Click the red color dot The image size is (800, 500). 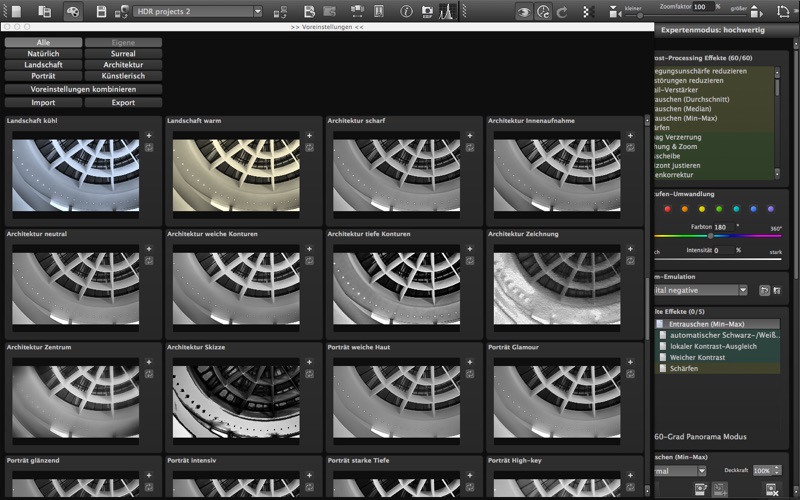(x=667, y=209)
